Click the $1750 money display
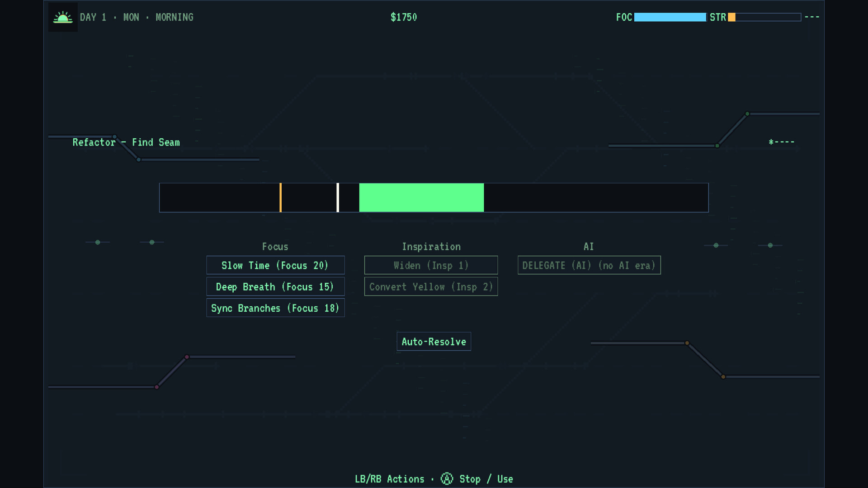This screenshot has height=488, width=868. (x=404, y=17)
